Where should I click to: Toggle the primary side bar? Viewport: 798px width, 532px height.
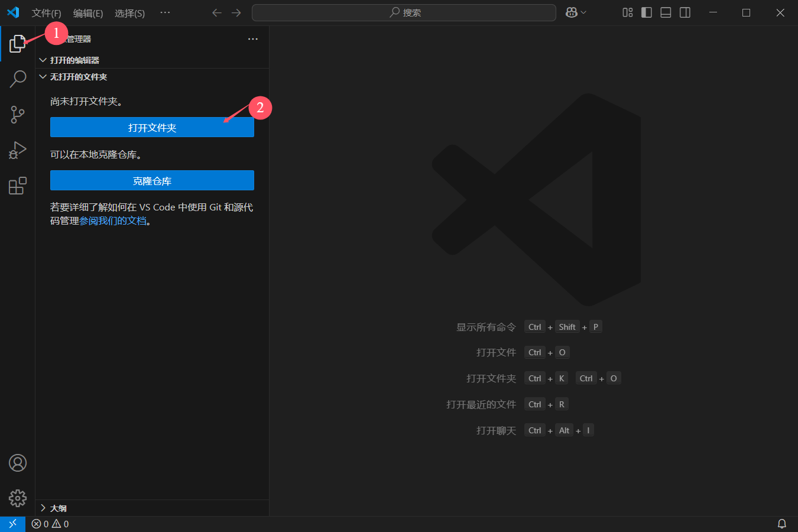[647, 12]
